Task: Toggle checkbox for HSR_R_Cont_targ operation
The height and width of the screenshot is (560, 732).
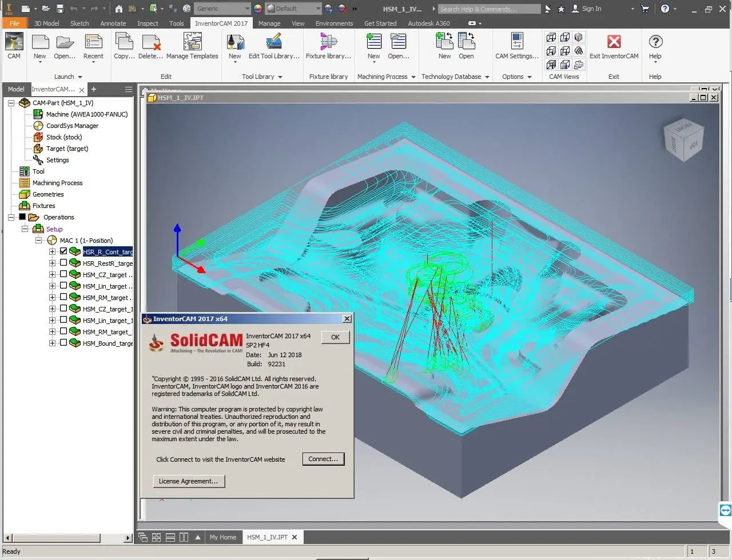Action: (x=63, y=251)
